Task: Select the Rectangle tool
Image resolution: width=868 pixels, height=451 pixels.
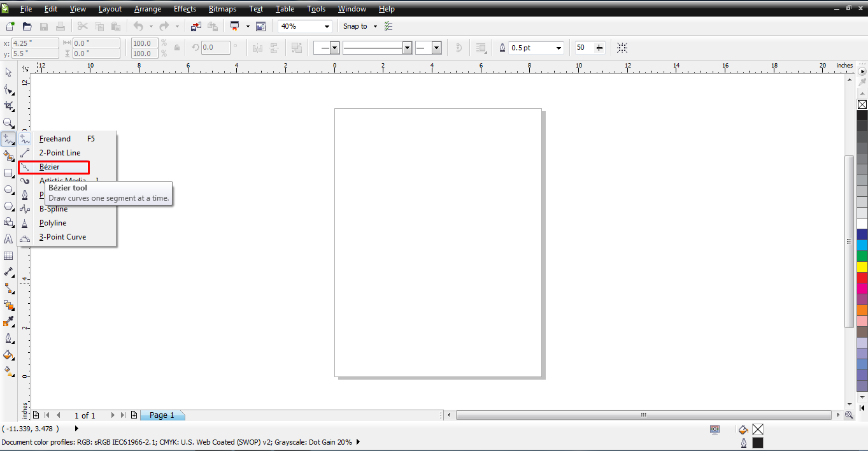Action: pos(8,173)
